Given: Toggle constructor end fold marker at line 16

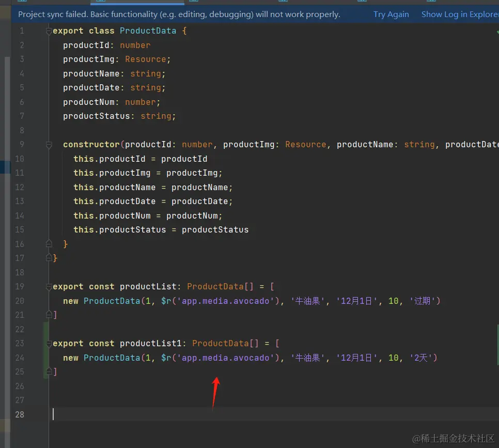Looking at the screenshot, I should click(49, 244).
